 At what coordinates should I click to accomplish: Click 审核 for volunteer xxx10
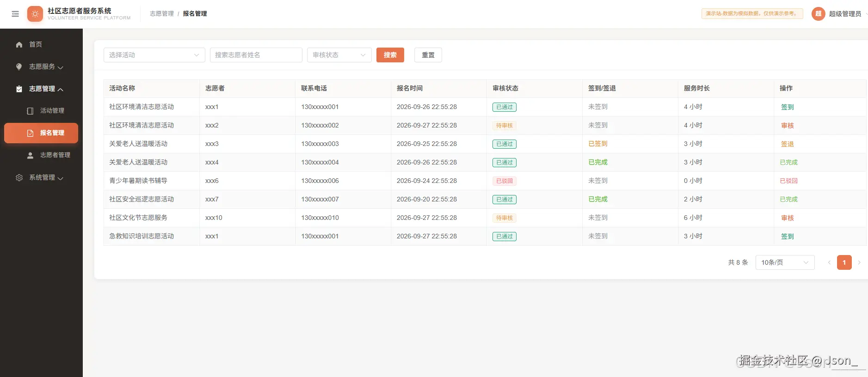pyautogui.click(x=788, y=218)
